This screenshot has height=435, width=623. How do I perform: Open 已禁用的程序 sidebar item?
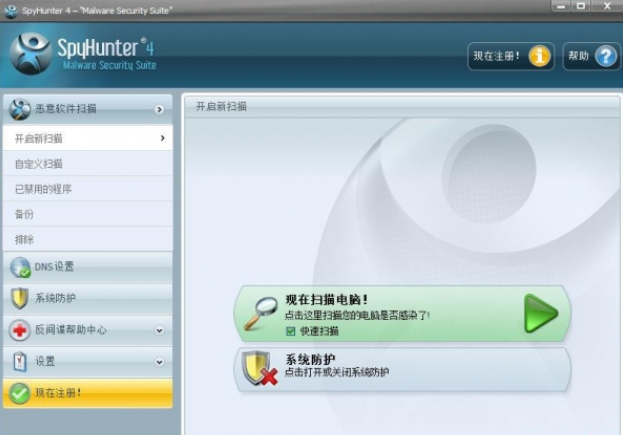tap(43, 189)
